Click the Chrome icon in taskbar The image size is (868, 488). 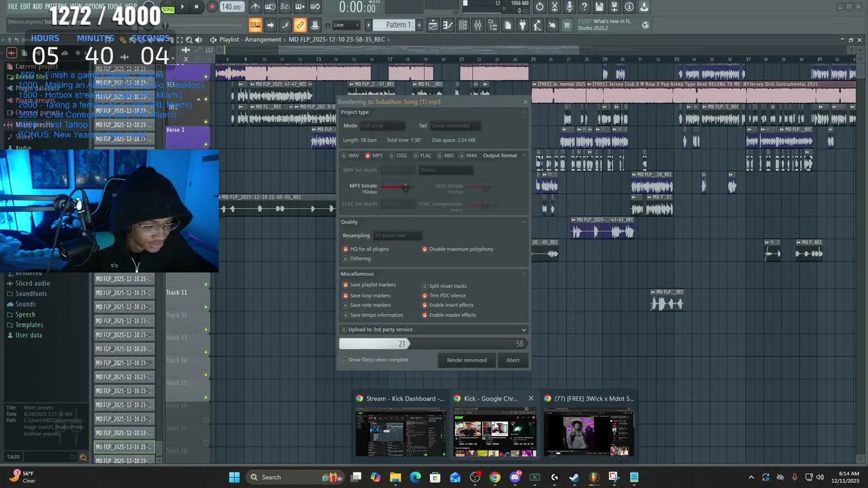click(x=495, y=477)
